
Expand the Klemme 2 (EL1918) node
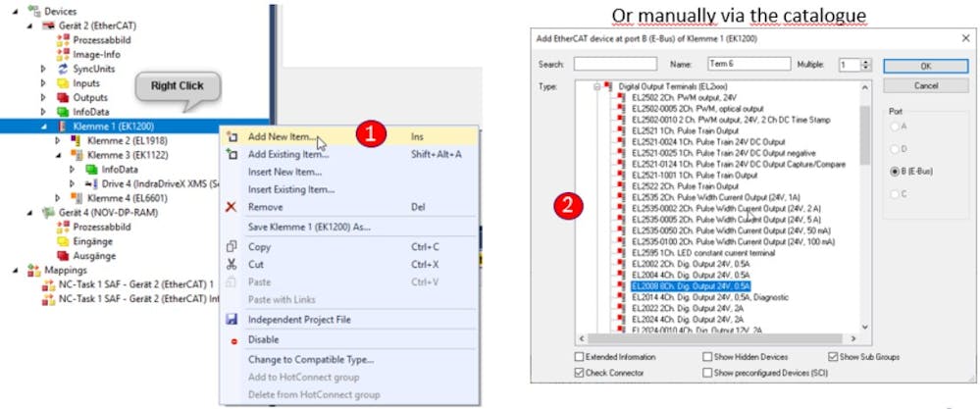58,140
